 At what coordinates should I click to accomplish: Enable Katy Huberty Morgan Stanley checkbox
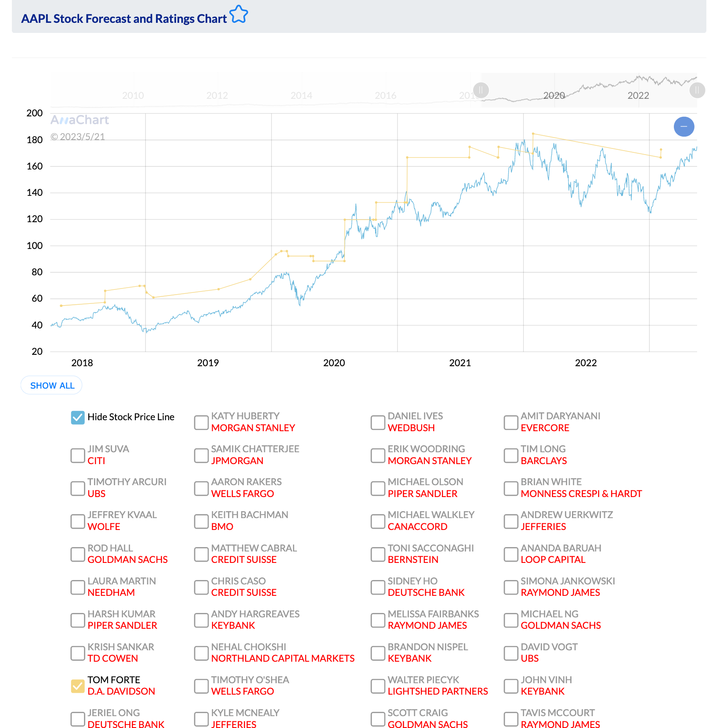point(201,422)
